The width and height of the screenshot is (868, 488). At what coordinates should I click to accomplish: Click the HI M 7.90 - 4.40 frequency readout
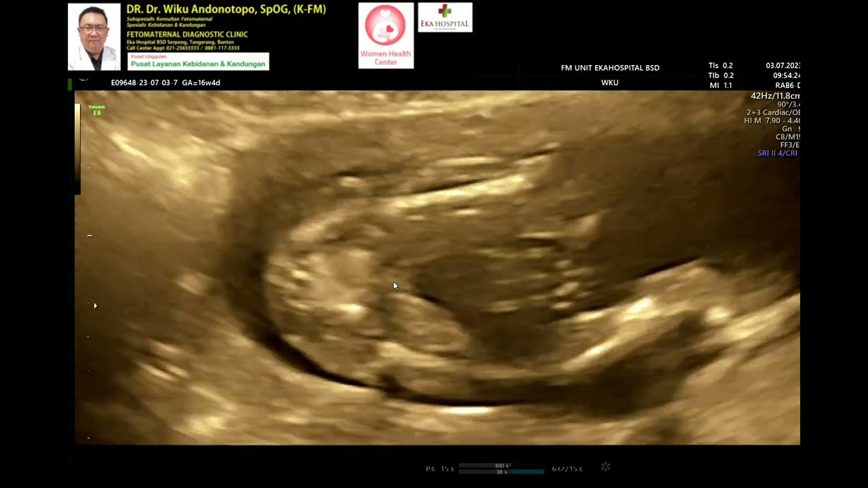[x=772, y=121]
